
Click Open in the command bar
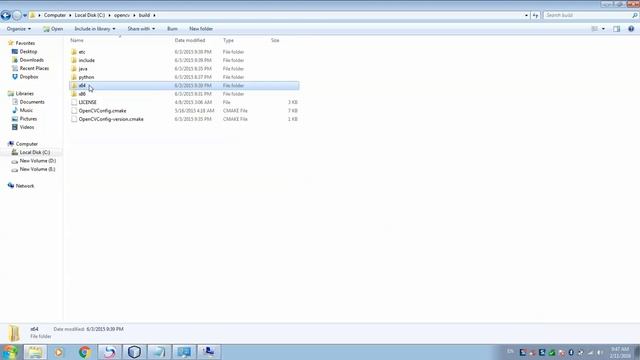click(x=53, y=29)
